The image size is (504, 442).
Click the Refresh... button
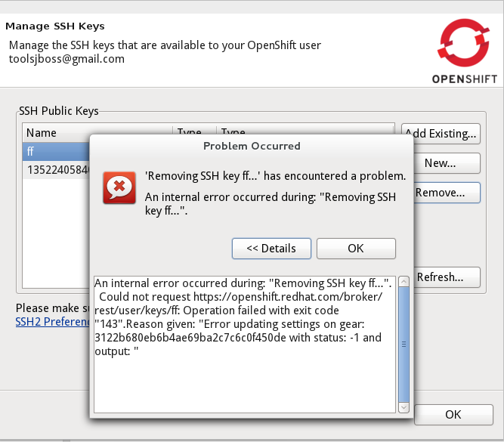click(447, 277)
